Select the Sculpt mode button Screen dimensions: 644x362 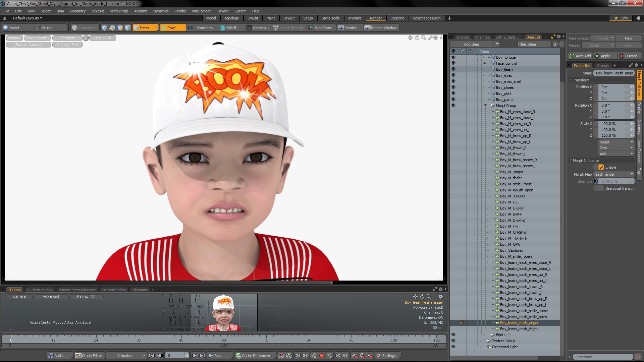point(50,28)
